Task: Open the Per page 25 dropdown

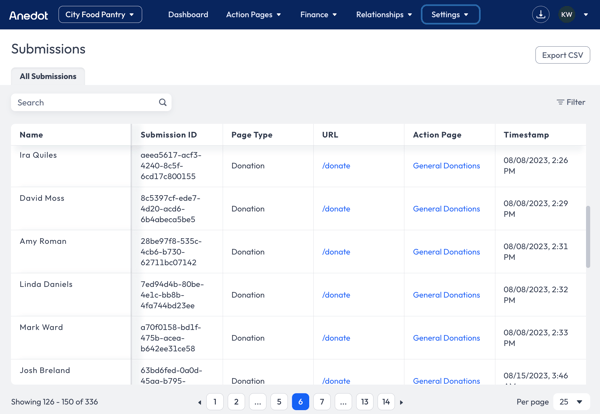Action: [x=571, y=402]
